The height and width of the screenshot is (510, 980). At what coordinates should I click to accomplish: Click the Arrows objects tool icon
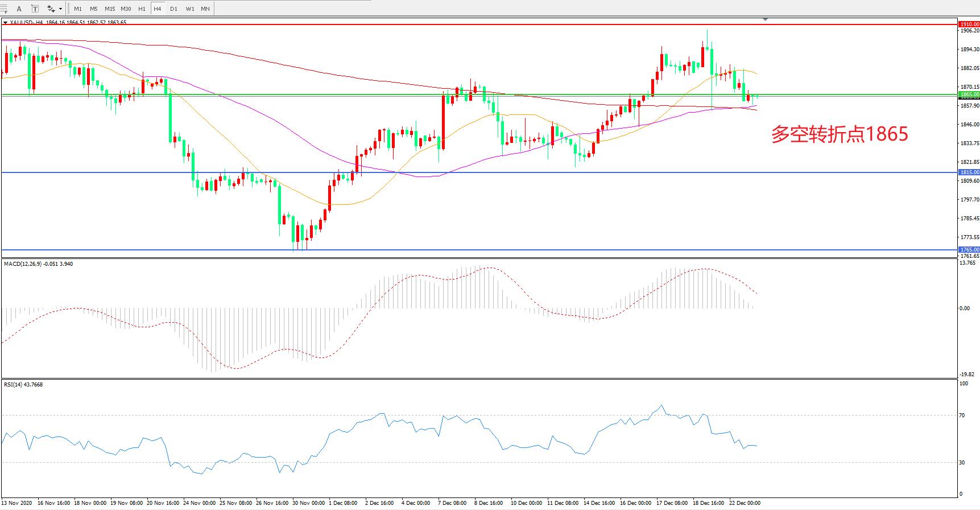click(x=51, y=9)
